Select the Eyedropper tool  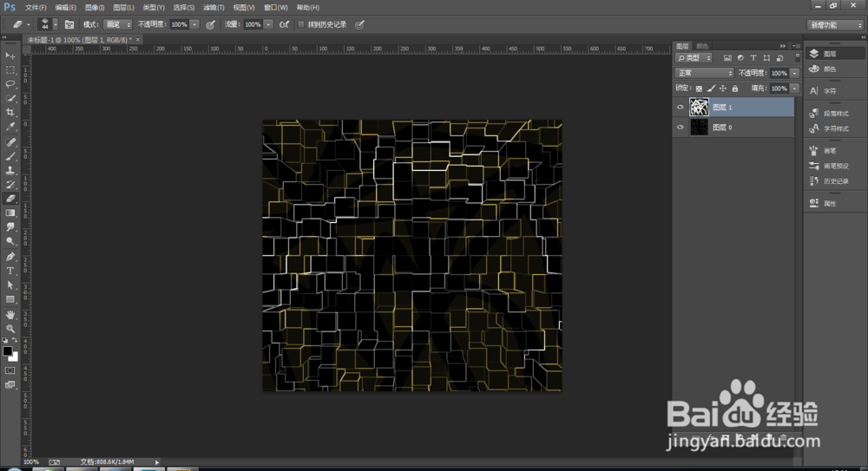10,127
